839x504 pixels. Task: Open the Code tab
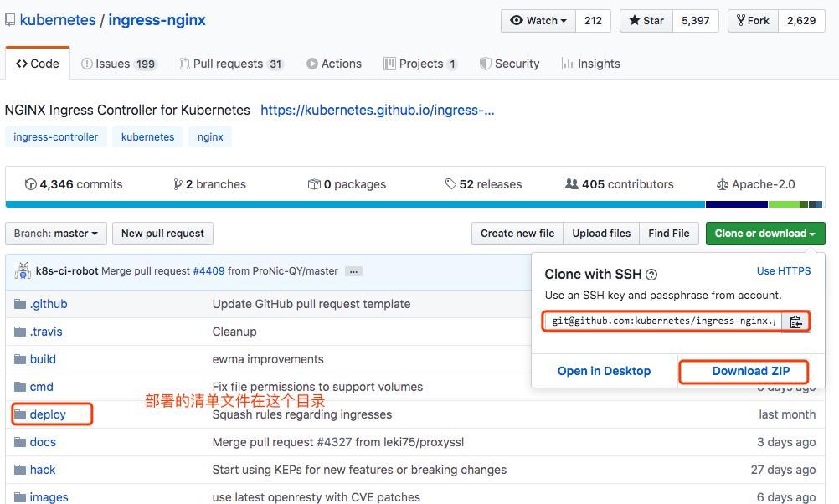click(38, 64)
